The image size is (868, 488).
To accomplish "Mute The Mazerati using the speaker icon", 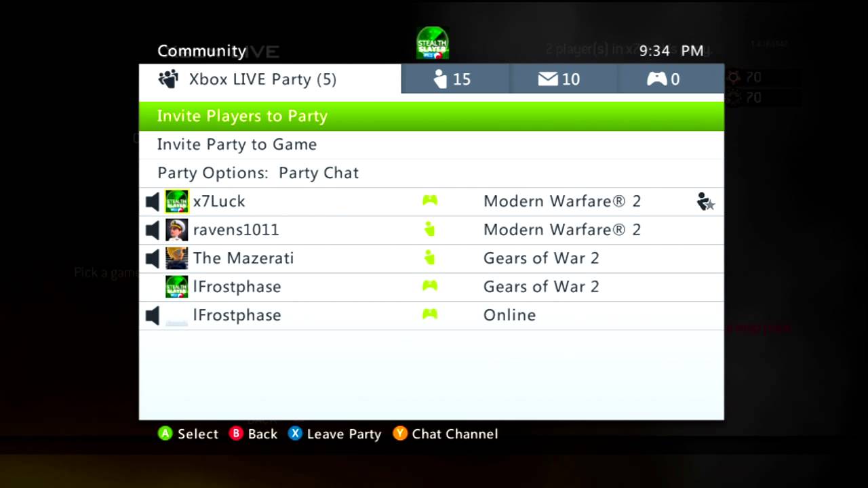I will pyautogui.click(x=153, y=258).
